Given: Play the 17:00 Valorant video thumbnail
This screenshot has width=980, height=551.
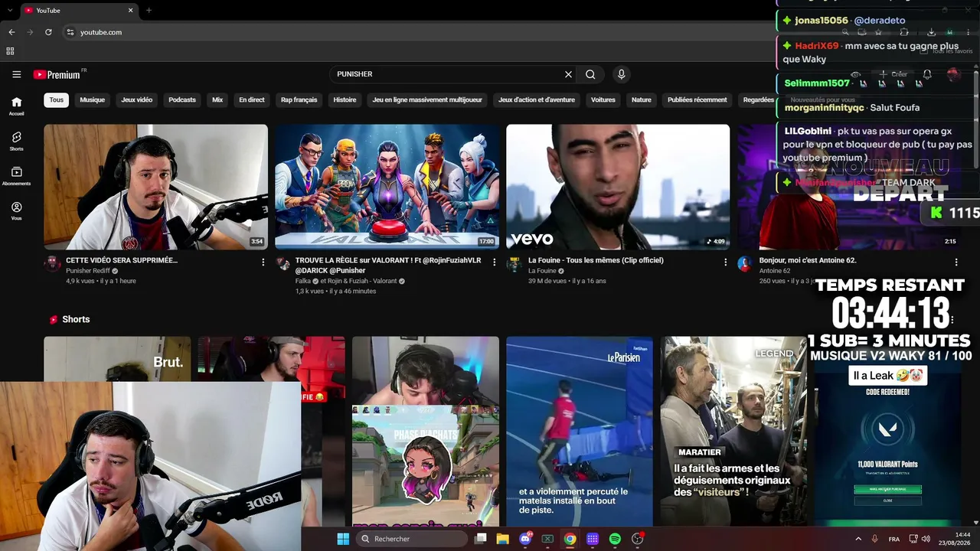Looking at the screenshot, I should [387, 187].
